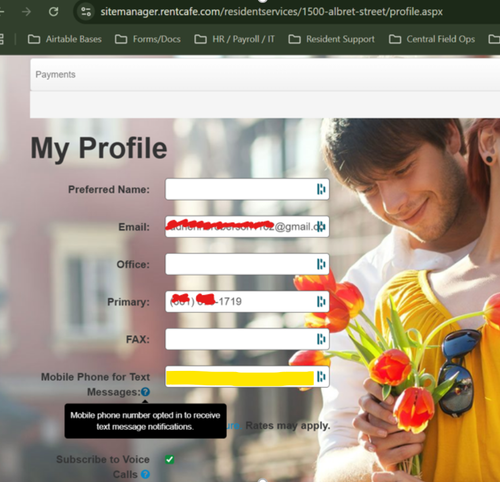Toggle the Subscribe to Voice Calls checkbox
500x482 pixels.
[x=169, y=460]
